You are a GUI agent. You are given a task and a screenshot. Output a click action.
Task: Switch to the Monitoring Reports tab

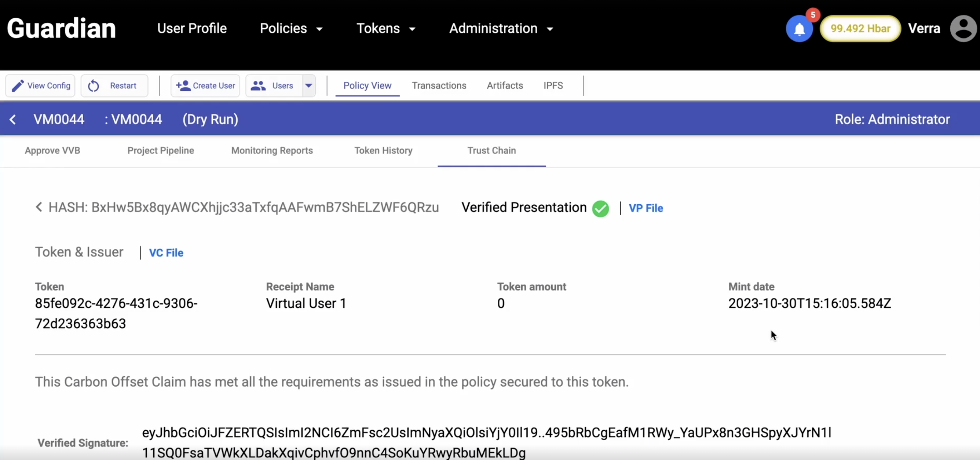click(x=272, y=151)
